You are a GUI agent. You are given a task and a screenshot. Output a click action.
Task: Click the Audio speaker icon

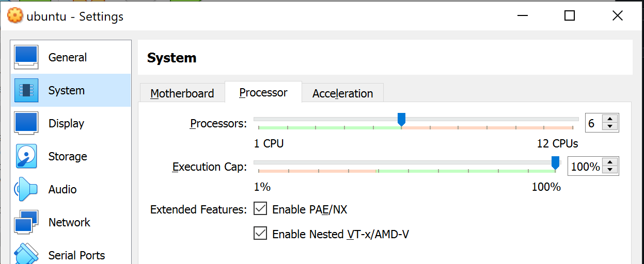click(26, 189)
